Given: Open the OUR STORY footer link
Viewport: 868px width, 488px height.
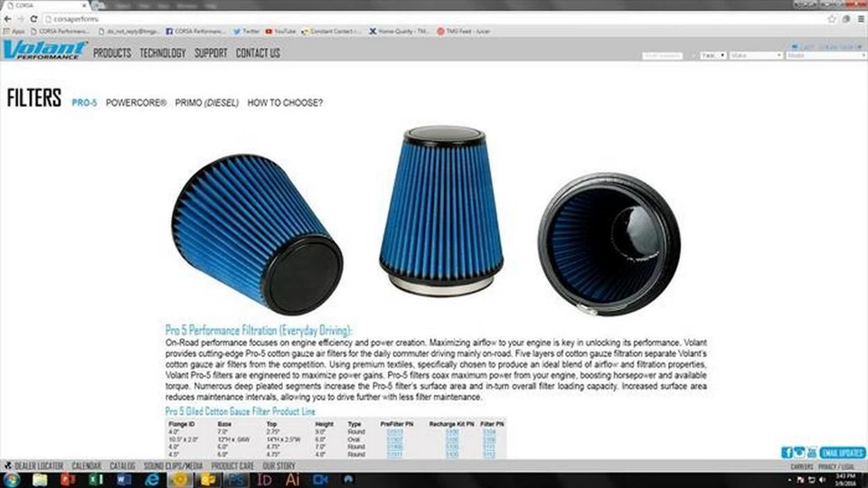Looking at the screenshot, I should click(x=279, y=466).
